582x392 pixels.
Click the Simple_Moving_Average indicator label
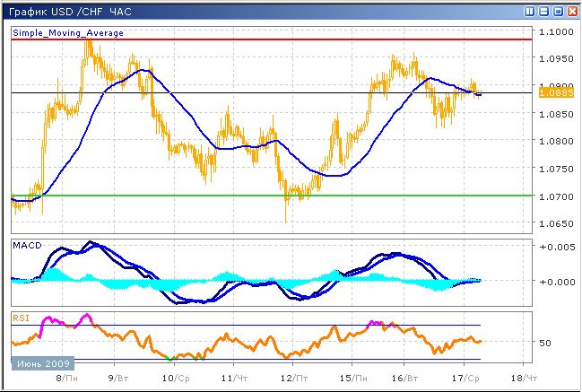tap(68, 32)
